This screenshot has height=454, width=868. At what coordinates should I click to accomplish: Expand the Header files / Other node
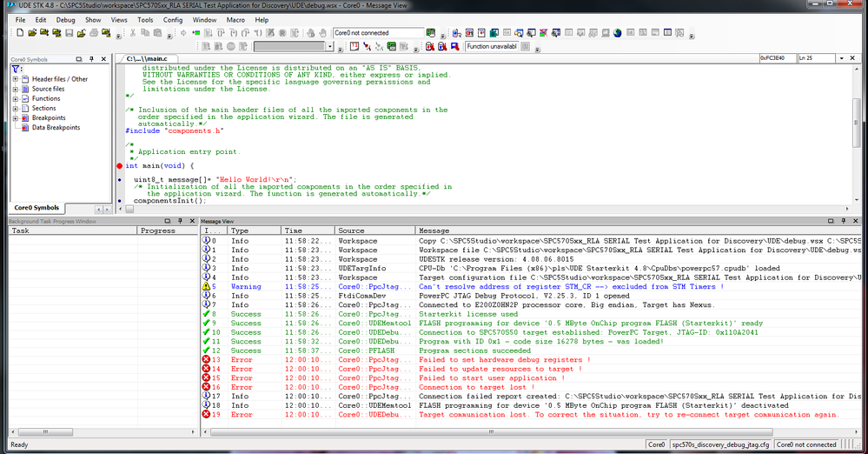coord(16,79)
